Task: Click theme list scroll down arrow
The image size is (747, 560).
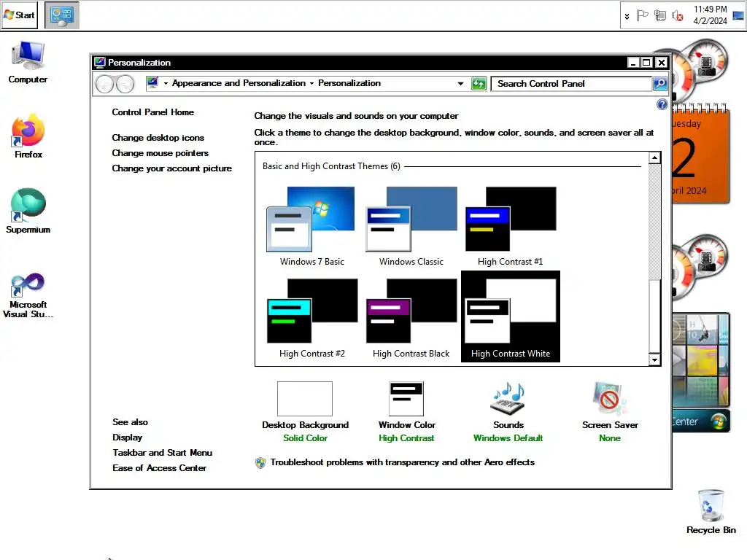Action: 654,360
